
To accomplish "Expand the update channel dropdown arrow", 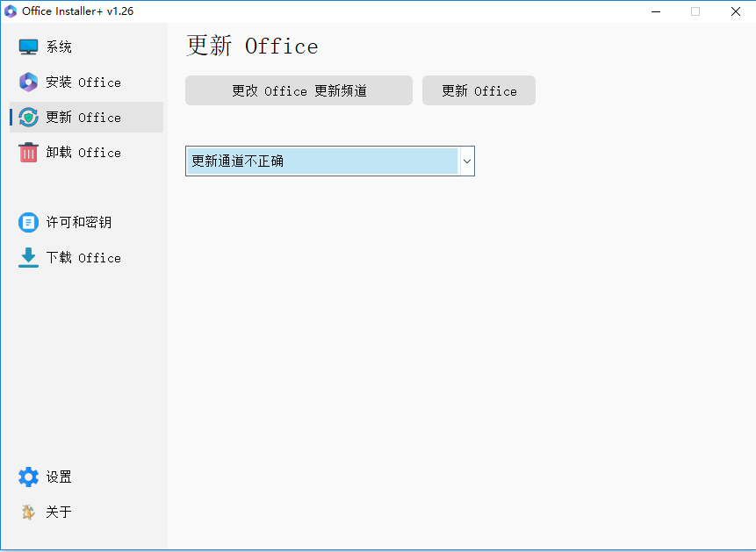I will point(467,161).
